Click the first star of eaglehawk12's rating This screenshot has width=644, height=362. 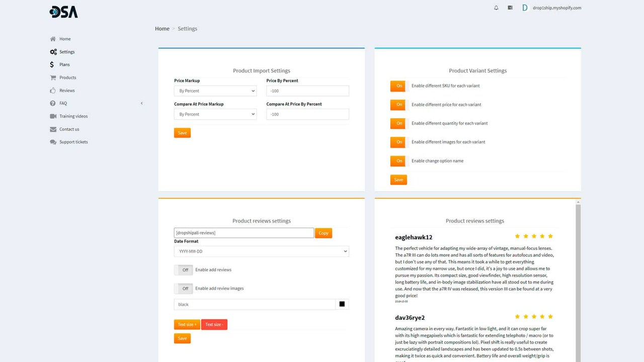(518, 236)
